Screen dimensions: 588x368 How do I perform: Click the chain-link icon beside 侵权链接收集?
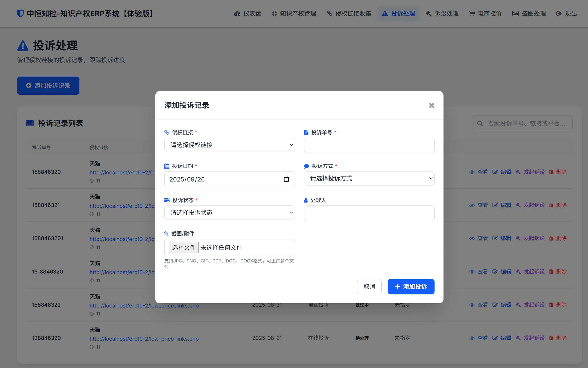click(329, 13)
